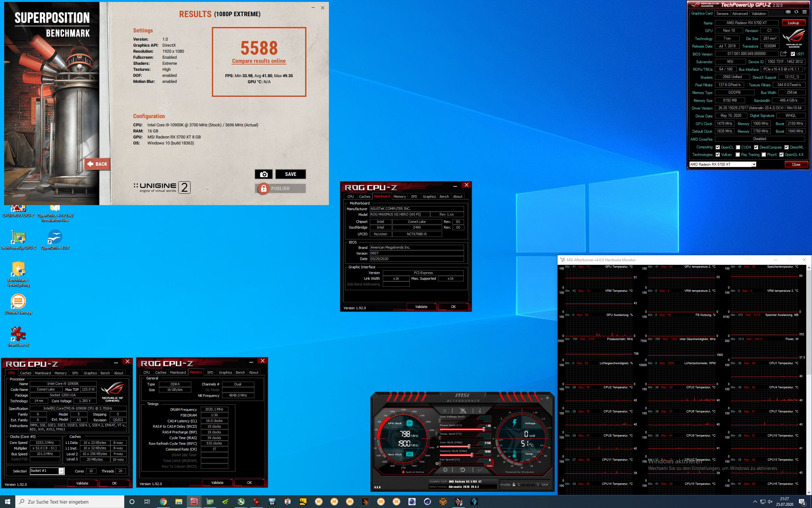This screenshot has width=812, height=508.
Task: Toggle the CUDA checkbox
Action: pyautogui.click(x=738, y=147)
